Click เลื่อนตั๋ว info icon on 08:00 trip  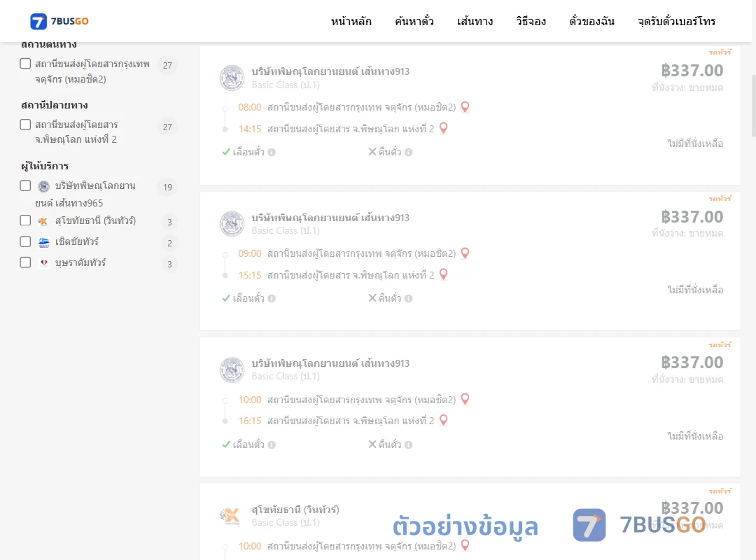pyautogui.click(x=272, y=153)
